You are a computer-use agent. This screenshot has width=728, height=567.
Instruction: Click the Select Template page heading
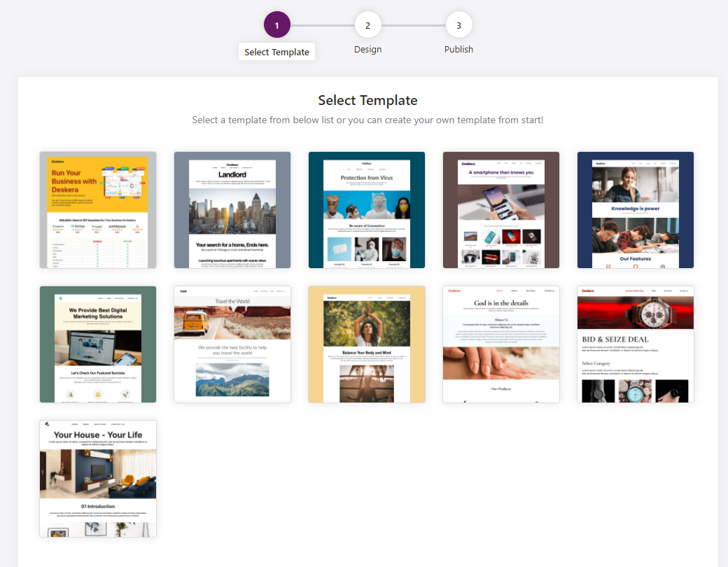coord(367,100)
